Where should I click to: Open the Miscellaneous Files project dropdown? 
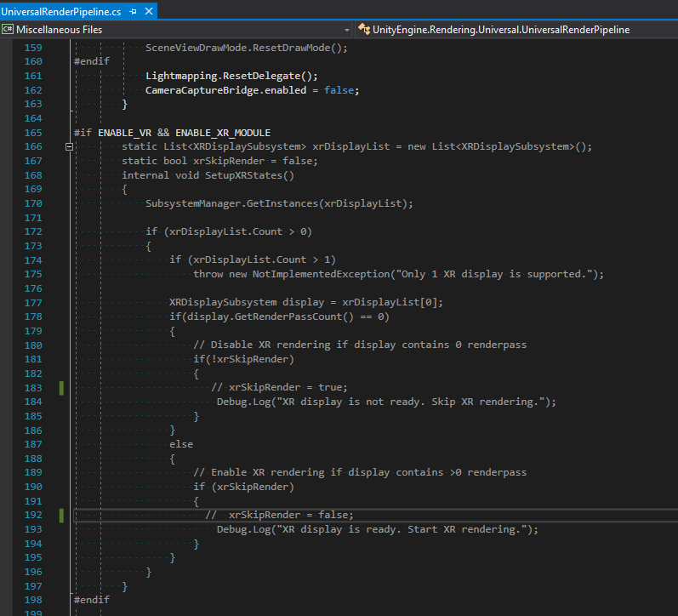(346, 29)
